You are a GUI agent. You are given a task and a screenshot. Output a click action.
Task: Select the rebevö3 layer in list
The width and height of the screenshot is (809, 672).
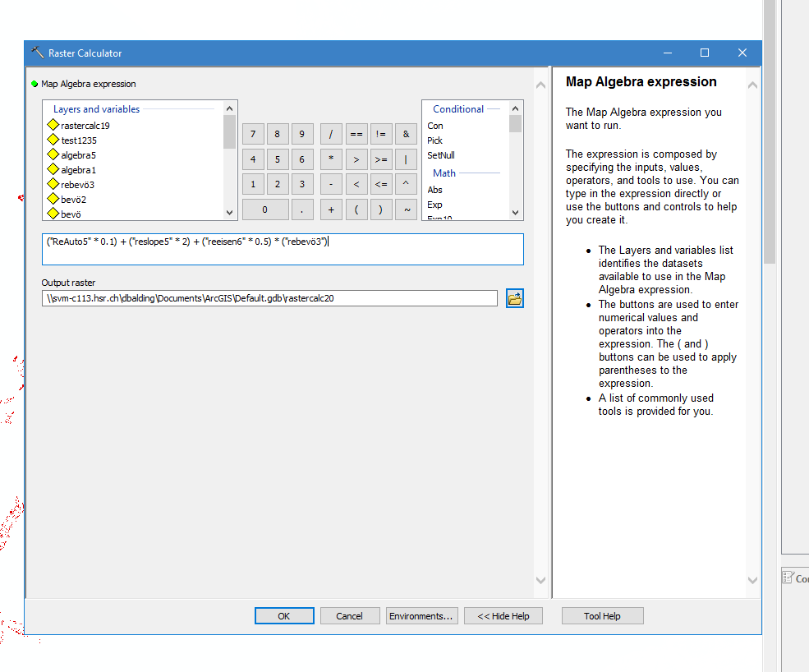click(x=77, y=185)
